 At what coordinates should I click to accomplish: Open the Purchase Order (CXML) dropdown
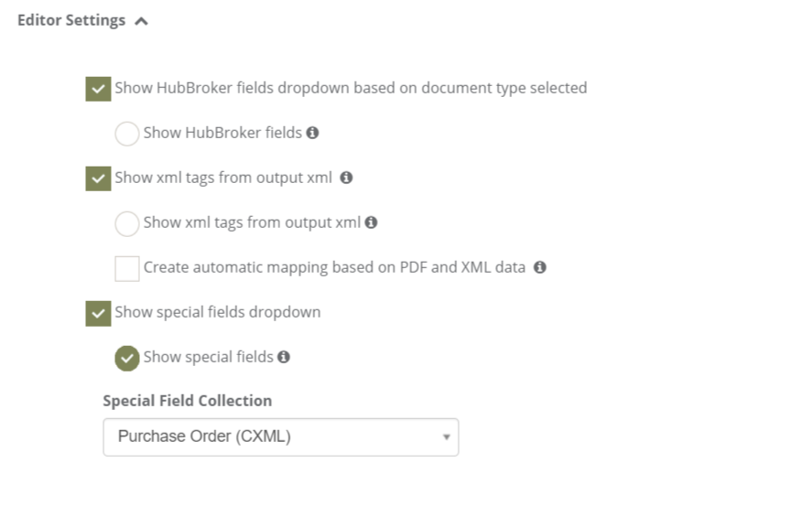281,437
